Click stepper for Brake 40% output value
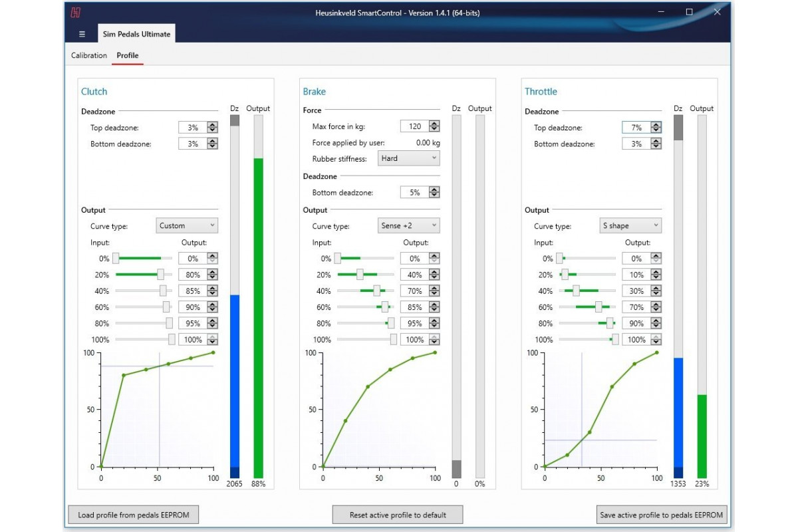This screenshot has width=798, height=532. (434, 291)
